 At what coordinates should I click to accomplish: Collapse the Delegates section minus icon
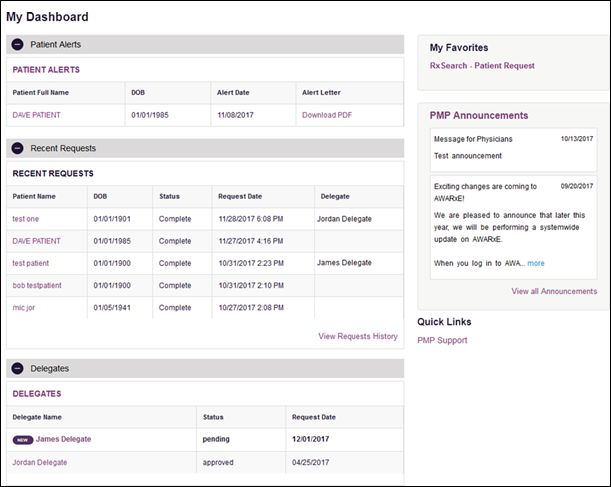click(x=17, y=368)
